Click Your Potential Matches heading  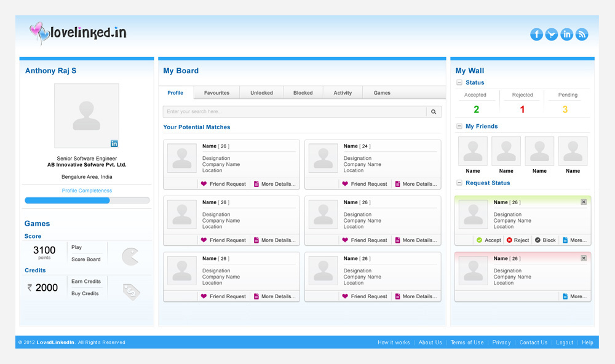197,127
